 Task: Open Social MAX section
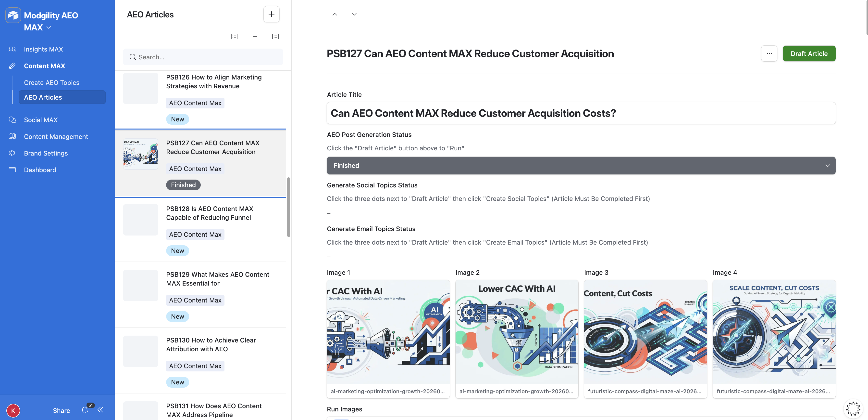pyautogui.click(x=41, y=120)
